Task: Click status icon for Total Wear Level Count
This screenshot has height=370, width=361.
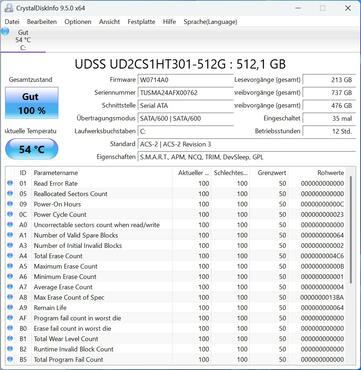Action: click(x=10, y=338)
